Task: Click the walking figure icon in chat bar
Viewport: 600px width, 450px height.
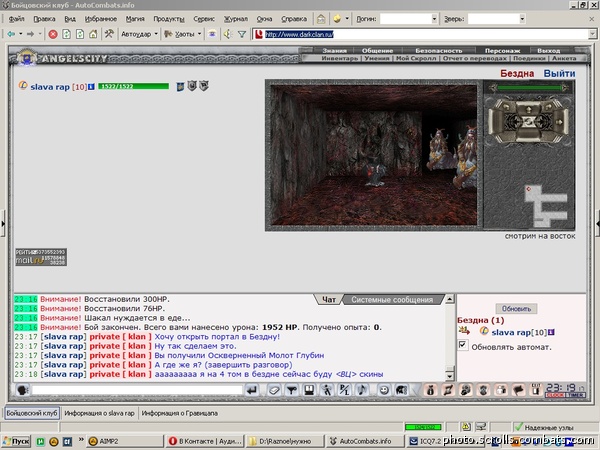Action: (327, 390)
